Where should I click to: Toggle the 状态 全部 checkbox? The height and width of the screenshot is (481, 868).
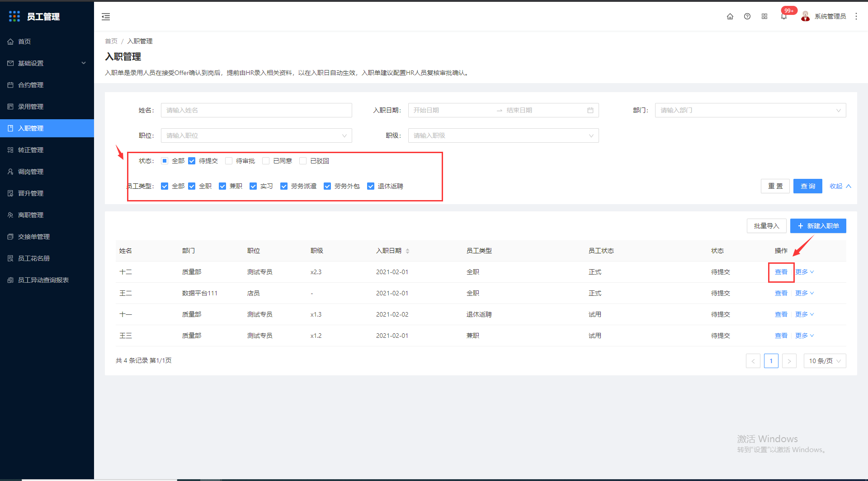165,161
